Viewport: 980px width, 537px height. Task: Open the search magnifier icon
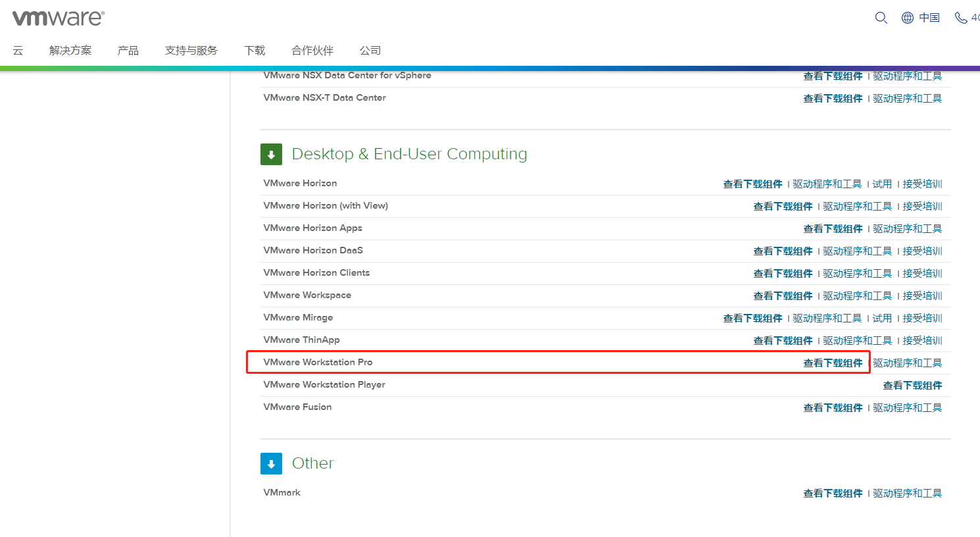[x=881, y=18]
